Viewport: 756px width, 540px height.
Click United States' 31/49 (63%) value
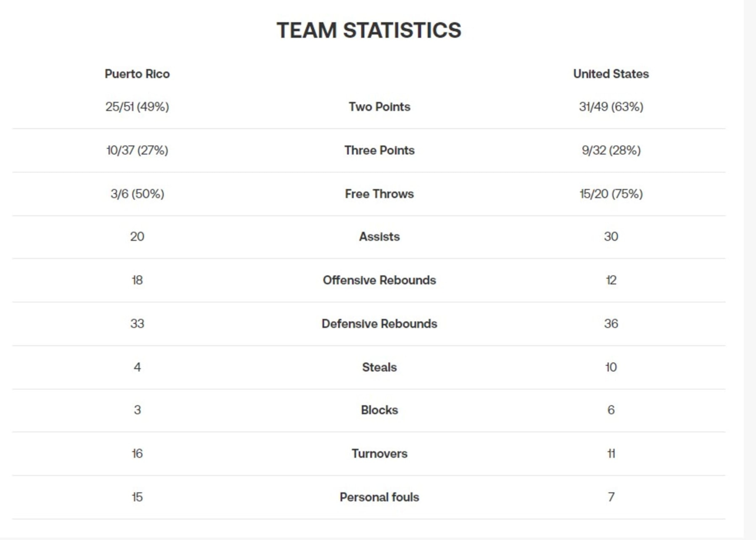(611, 107)
